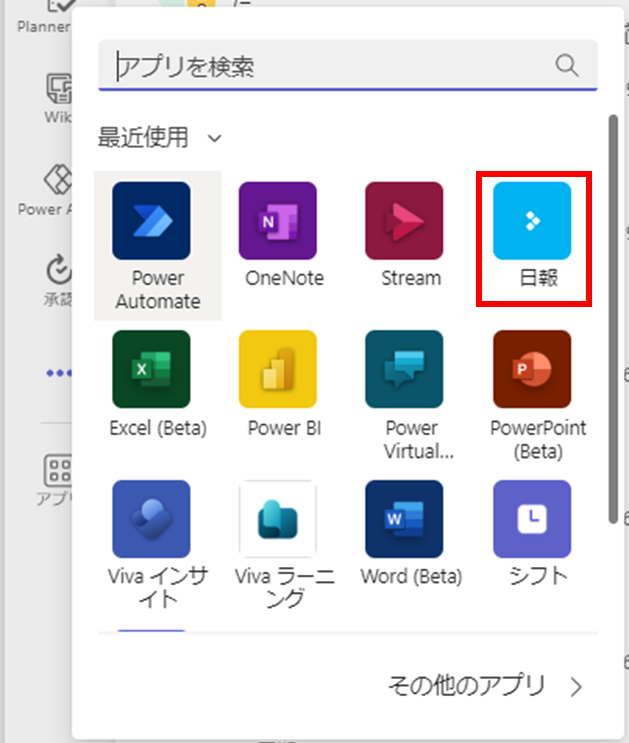Open Viva ラーニング app
Viewport: 629px width, 743px height.
277,519
